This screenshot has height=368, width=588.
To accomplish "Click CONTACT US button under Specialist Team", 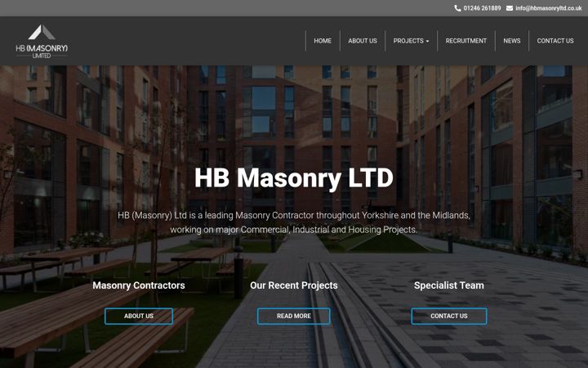I will [449, 316].
